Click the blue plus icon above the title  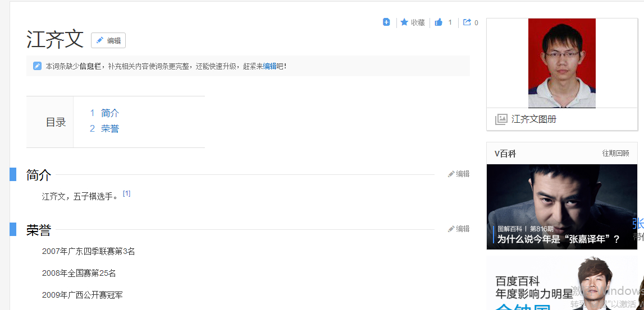coord(386,22)
